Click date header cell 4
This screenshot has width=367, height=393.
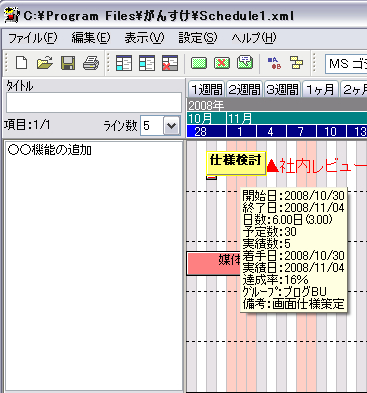pos(271,131)
